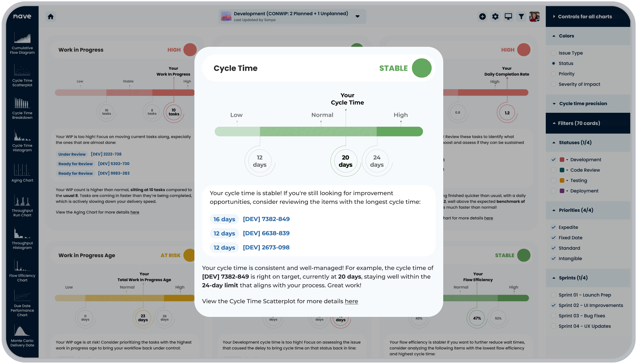The height and width of the screenshot is (364, 637).
Task: Click the filter icon in the top toolbar
Action: click(x=521, y=16)
